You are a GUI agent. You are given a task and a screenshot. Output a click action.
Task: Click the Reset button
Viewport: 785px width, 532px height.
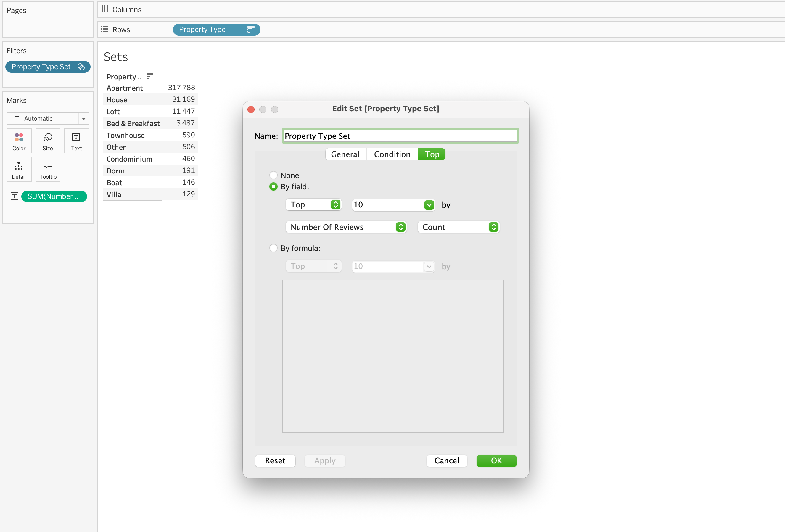pos(275,461)
